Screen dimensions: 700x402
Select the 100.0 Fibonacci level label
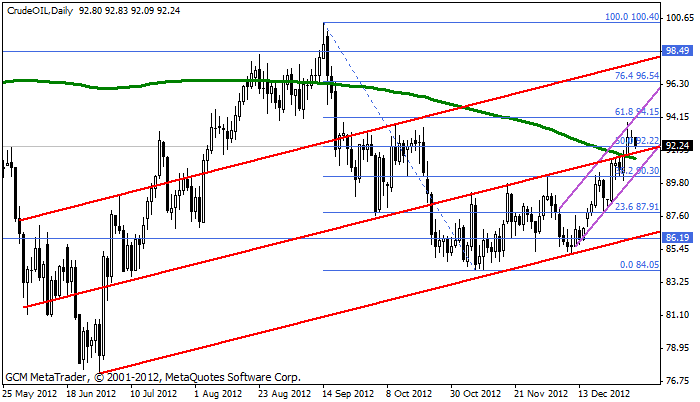[x=632, y=17]
